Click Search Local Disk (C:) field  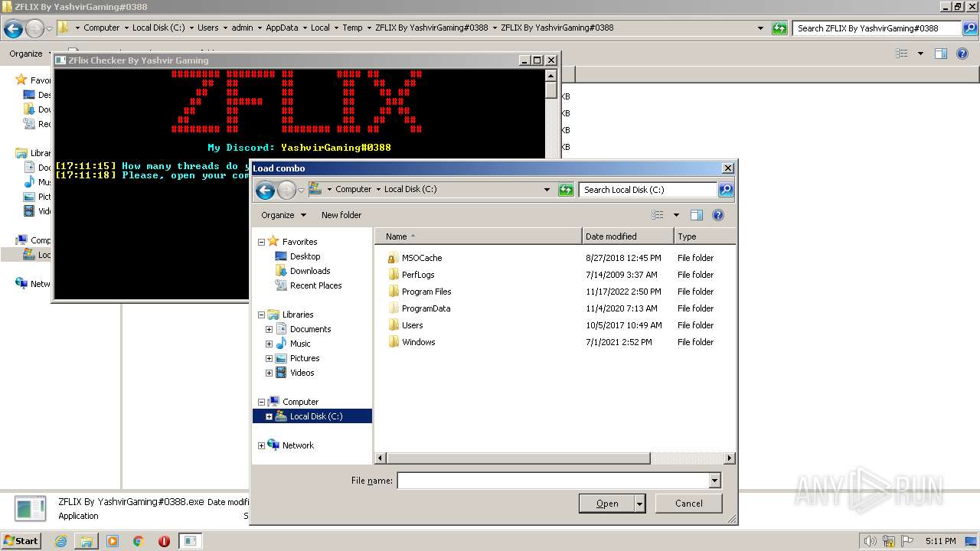tap(649, 190)
